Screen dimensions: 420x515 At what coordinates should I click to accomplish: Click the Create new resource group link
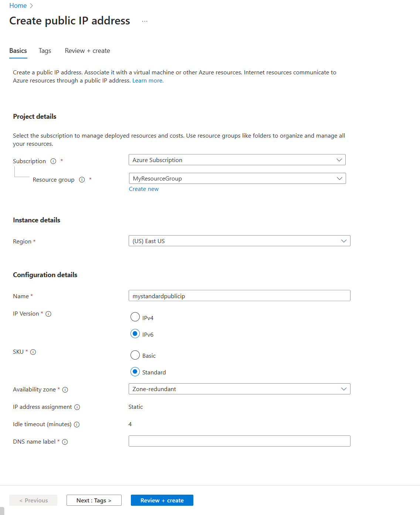pyautogui.click(x=144, y=189)
